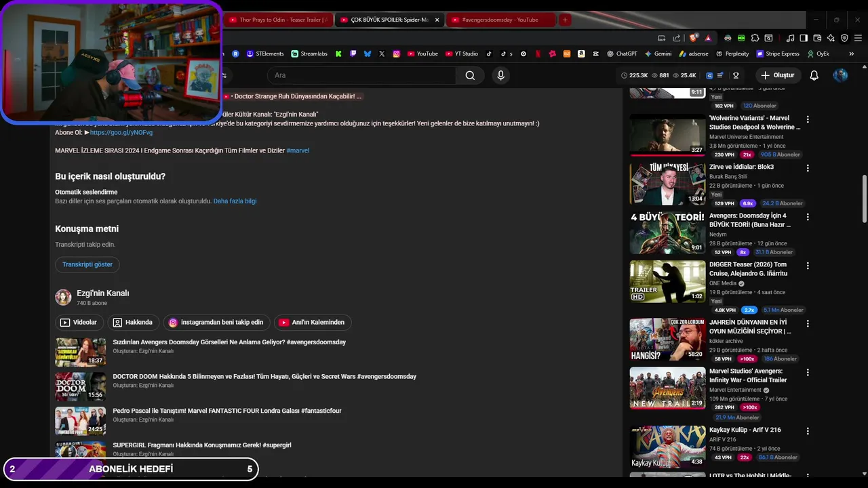The width and height of the screenshot is (868, 488).
Task: Click the page vertical scrollbar thumb
Action: tap(864, 199)
